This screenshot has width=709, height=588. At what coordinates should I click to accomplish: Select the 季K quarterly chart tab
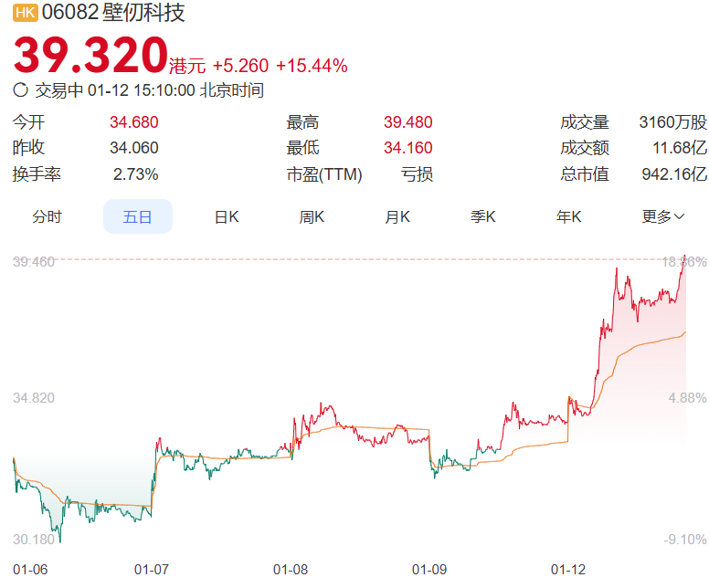483,216
